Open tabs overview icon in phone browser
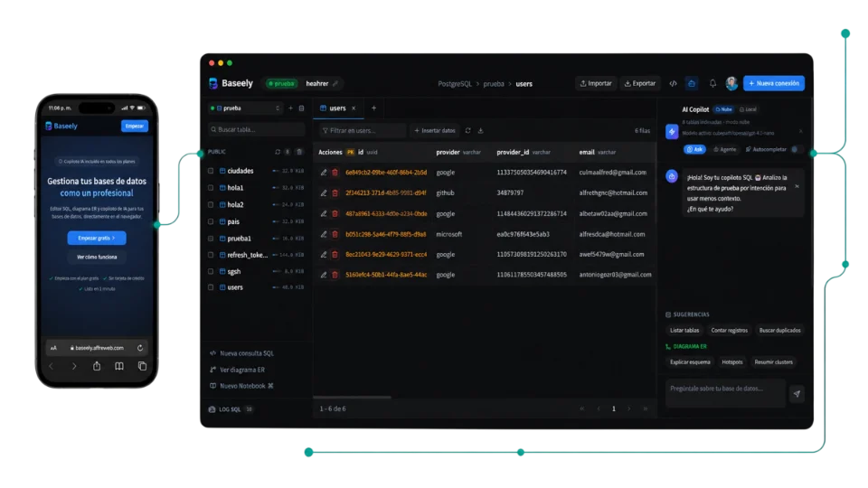Image resolution: width=868 pixels, height=488 pixels. pos(142,366)
